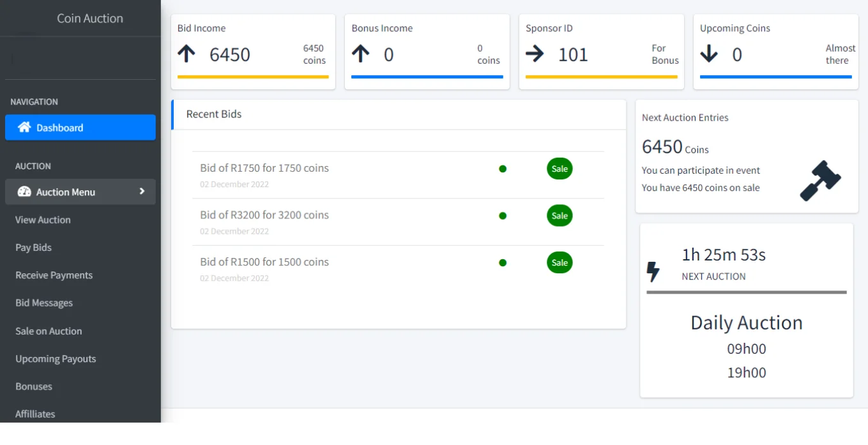Click Sale badge on R3200 bid

pos(560,216)
